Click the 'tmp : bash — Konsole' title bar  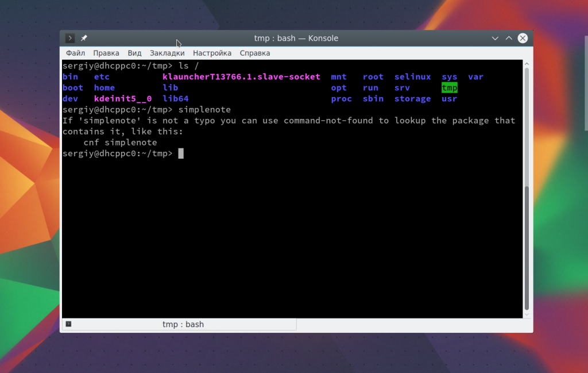tap(296, 39)
